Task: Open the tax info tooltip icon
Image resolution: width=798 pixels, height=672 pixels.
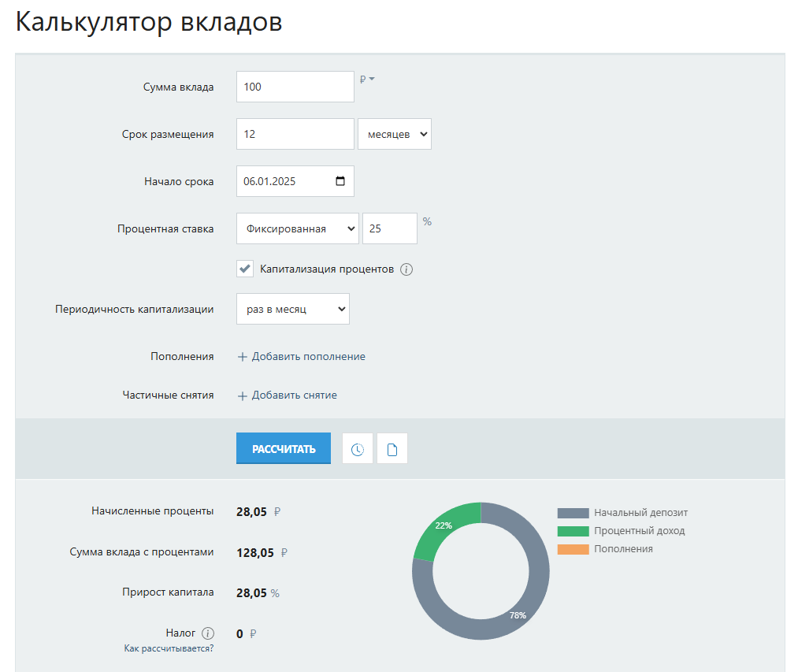Action: point(207,632)
